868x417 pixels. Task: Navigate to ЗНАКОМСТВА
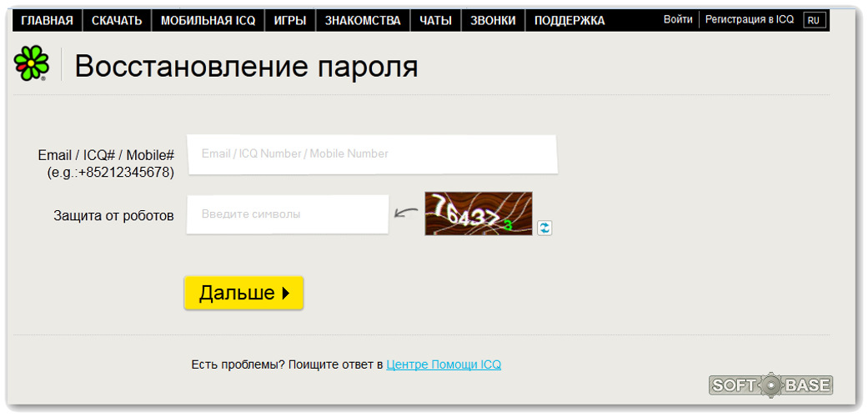coord(363,21)
